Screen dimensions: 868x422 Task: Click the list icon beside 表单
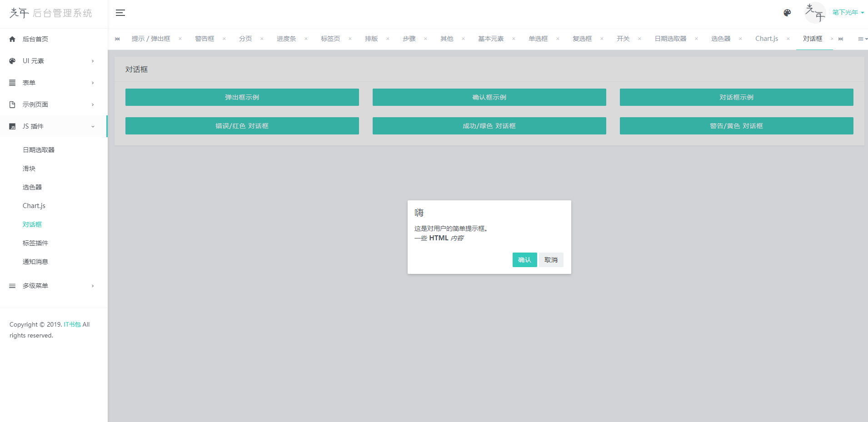(x=12, y=83)
